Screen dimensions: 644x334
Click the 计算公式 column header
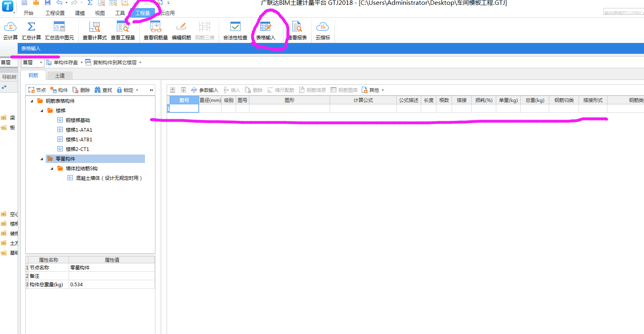pos(363,100)
